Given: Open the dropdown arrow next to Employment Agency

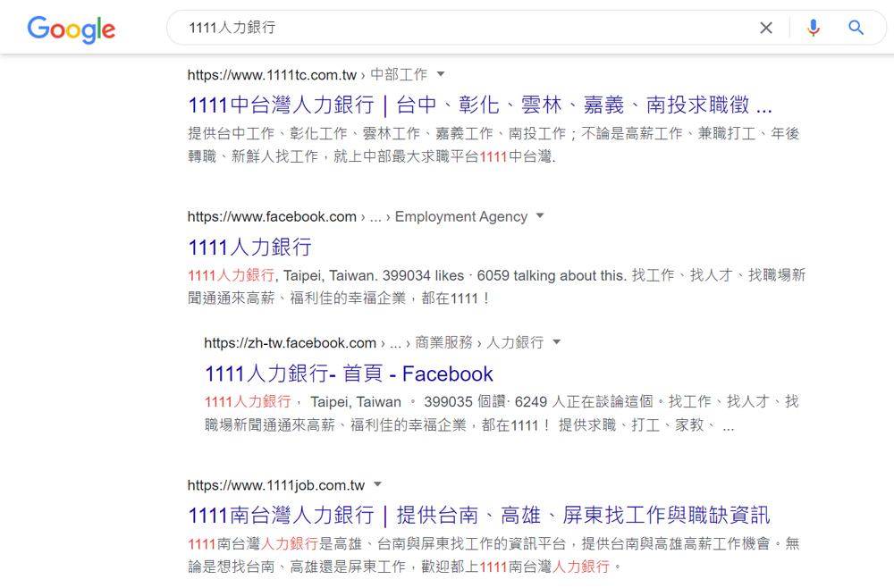Looking at the screenshot, I should pos(540,216).
